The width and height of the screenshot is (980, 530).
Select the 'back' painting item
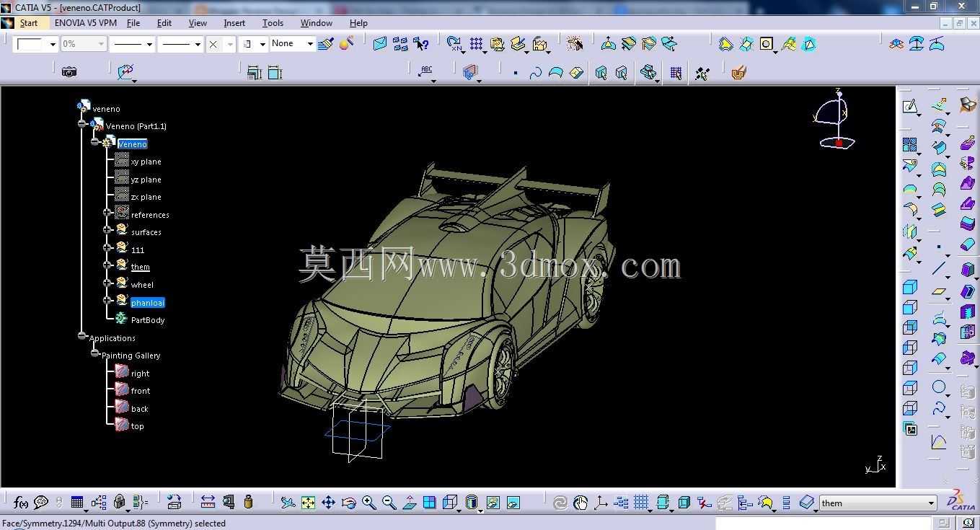click(x=140, y=409)
